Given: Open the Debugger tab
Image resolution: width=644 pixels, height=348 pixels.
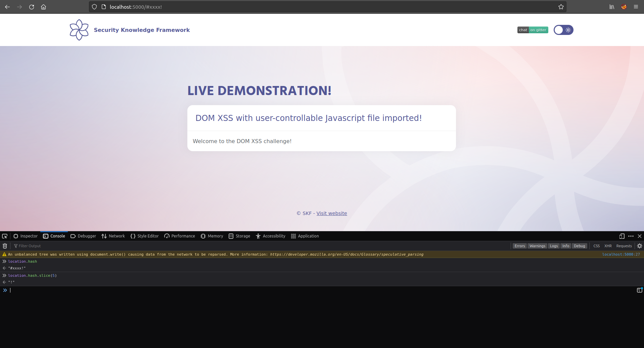Looking at the screenshot, I should (x=83, y=236).
